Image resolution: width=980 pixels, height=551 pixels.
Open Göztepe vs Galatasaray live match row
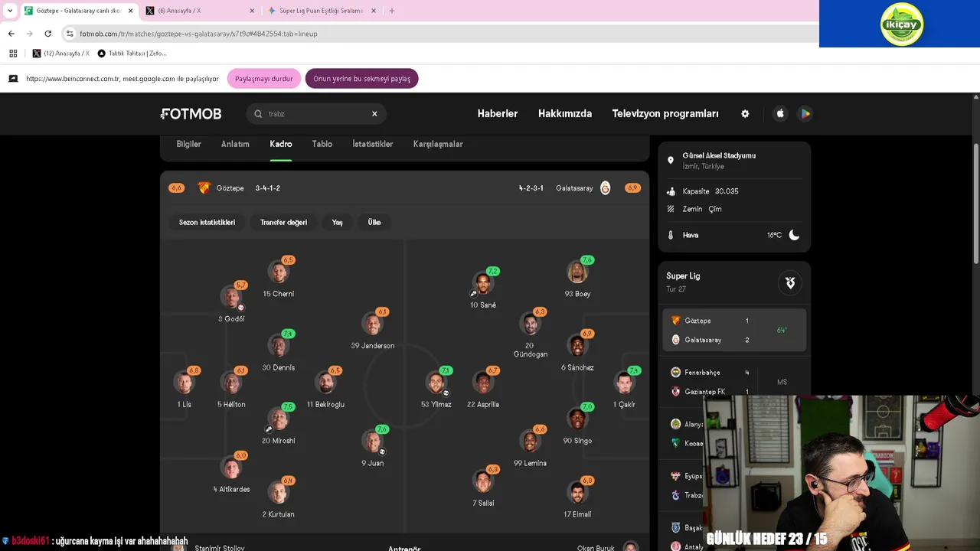734,330
